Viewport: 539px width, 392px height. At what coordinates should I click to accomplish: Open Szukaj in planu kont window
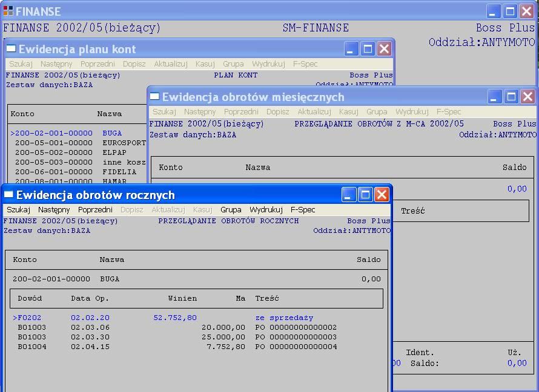click(x=21, y=64)
